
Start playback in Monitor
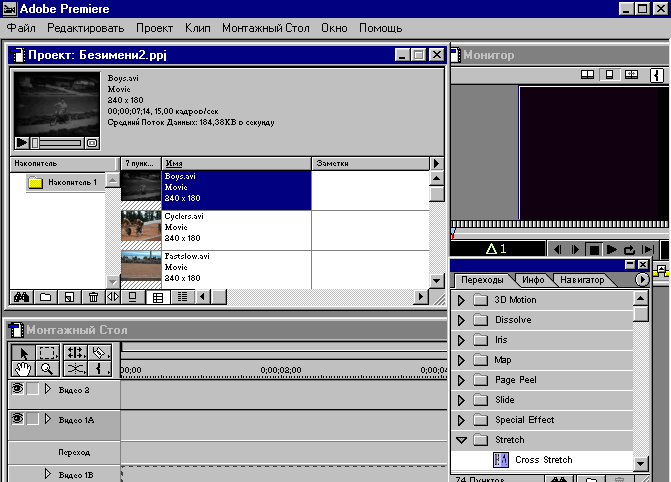(612, 250)
